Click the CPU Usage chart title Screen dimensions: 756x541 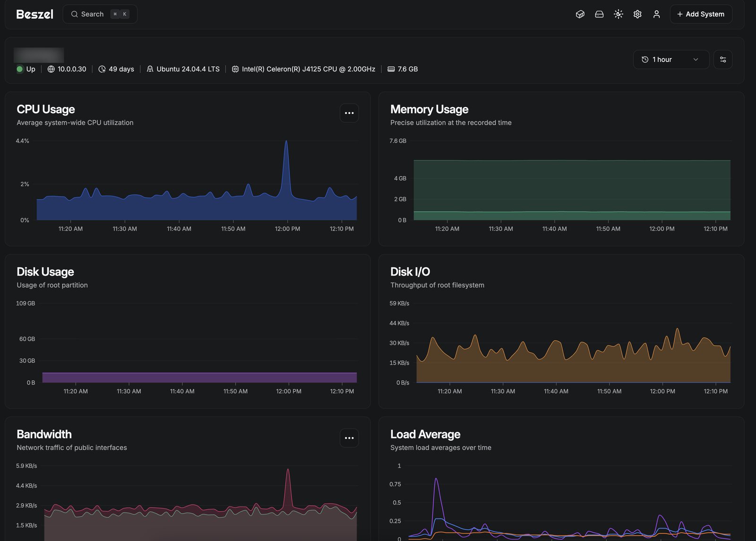46,109
